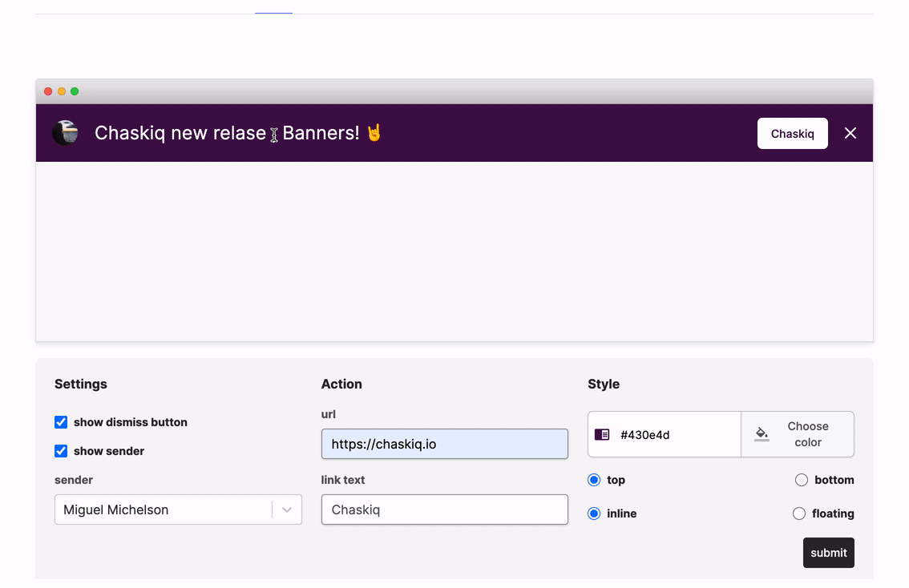
Task: Click the Chaskiq button in the banner
Action: coord(792,133)
